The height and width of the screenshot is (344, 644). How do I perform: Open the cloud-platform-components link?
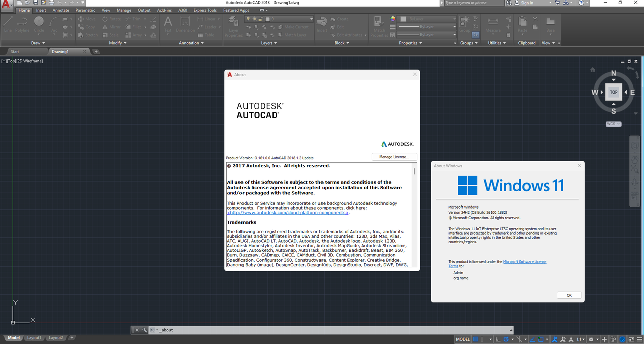point(287,213)
